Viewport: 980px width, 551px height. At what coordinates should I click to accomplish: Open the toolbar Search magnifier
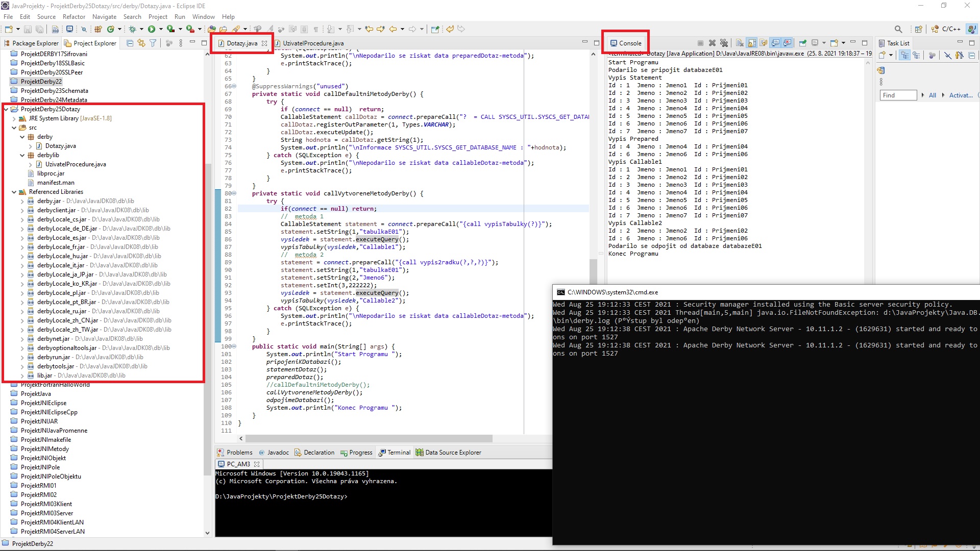pyautogui.click(x=898, y=29)
